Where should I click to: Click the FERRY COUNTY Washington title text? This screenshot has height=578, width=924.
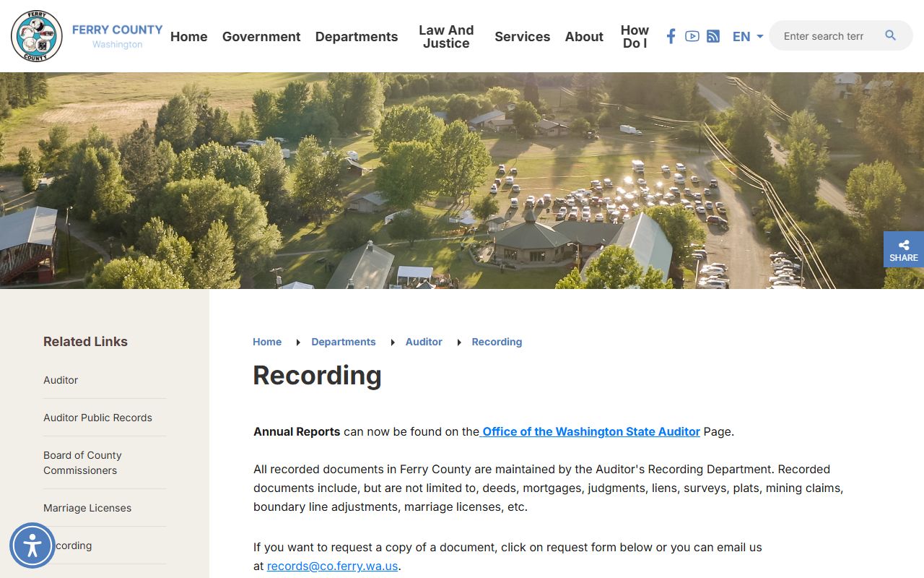click(117, 36)
